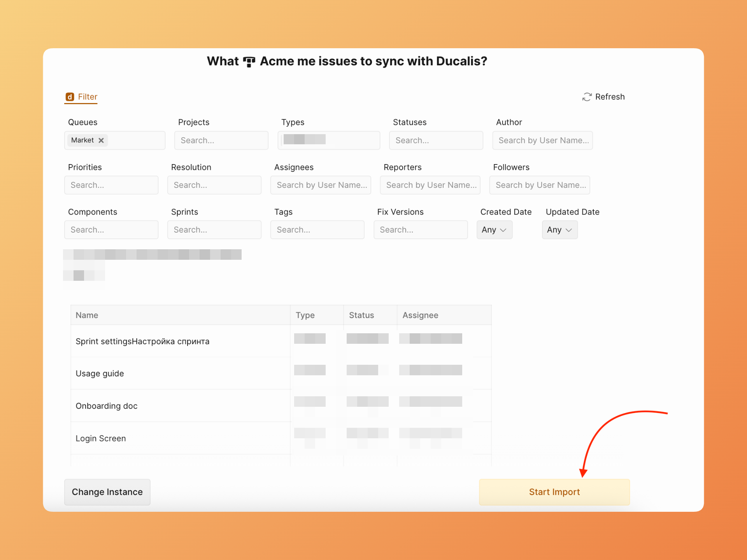Open the Created Date dropdown
Viewport: 747px width, 560px height.
coord(494,230)
